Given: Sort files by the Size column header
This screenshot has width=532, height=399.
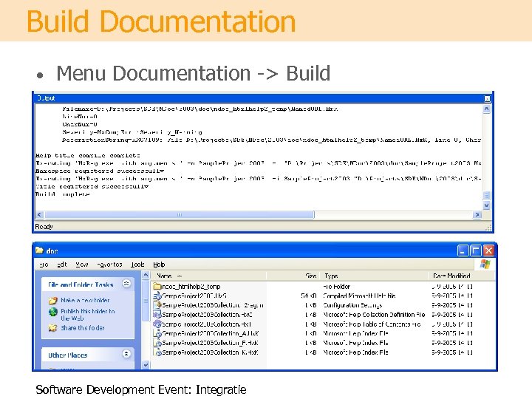Looking at the screenshot, I should [x=293, y=276].
